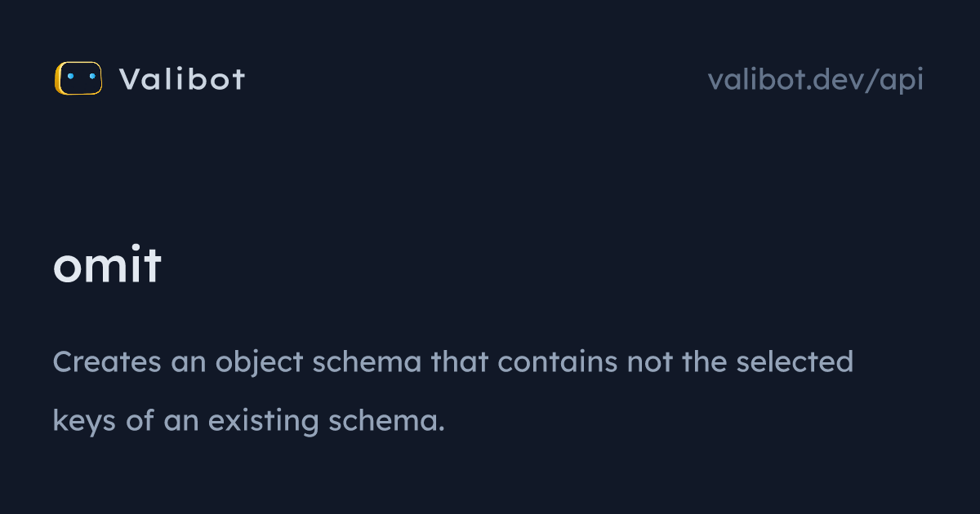Click the word not in the description
The width and height of the screenshot is (980, 514).
click(x=648, y=361)
